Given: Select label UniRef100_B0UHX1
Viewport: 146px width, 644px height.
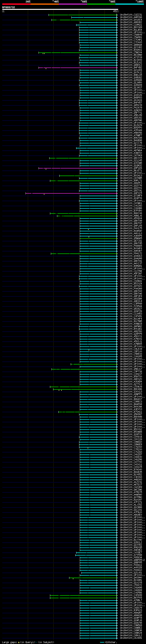Looking at the screenshot, I should (x=131, y=50).
